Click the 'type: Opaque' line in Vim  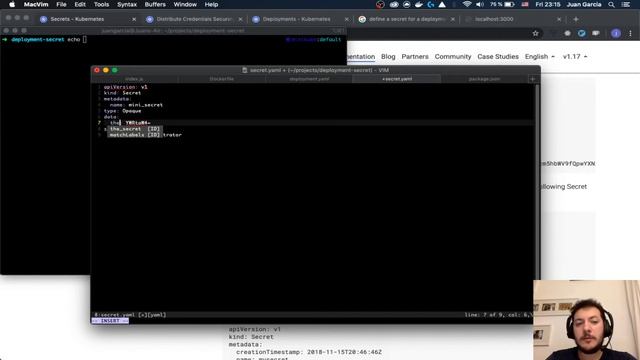pyautogui.click(x=122, y=111)
